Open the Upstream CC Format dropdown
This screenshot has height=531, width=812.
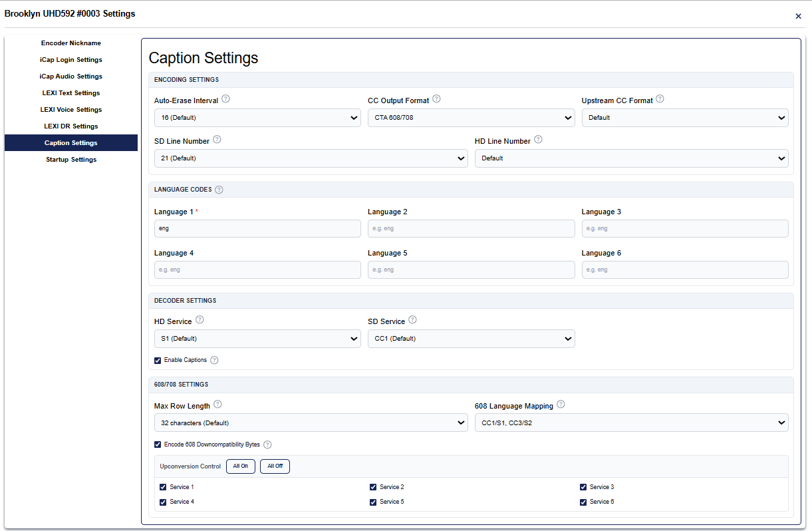point(685,118)
